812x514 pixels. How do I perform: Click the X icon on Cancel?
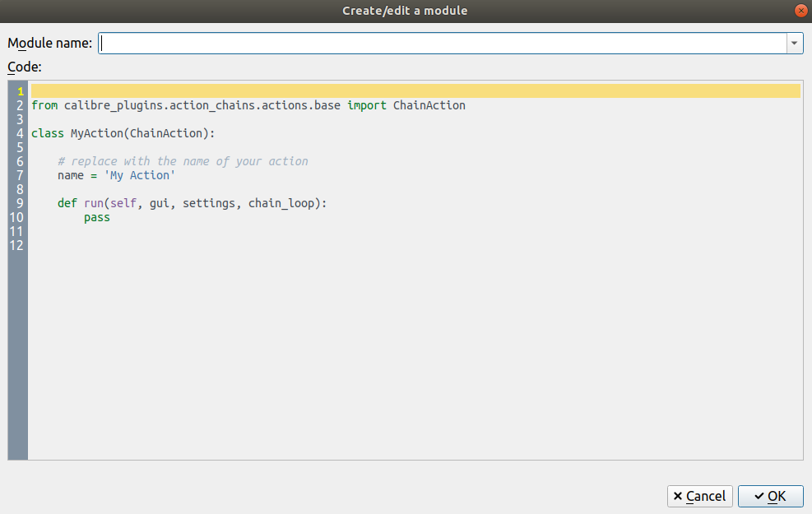(677, 497)
